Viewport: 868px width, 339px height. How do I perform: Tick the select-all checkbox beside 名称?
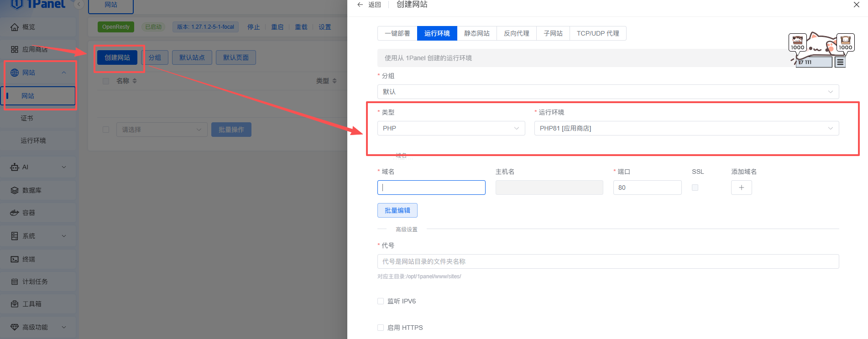106,81
